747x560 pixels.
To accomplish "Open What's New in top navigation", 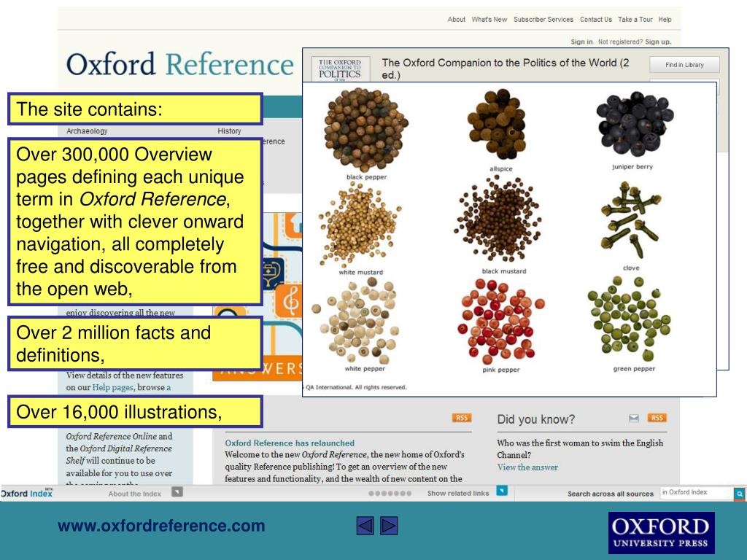I will coord(489,20).
